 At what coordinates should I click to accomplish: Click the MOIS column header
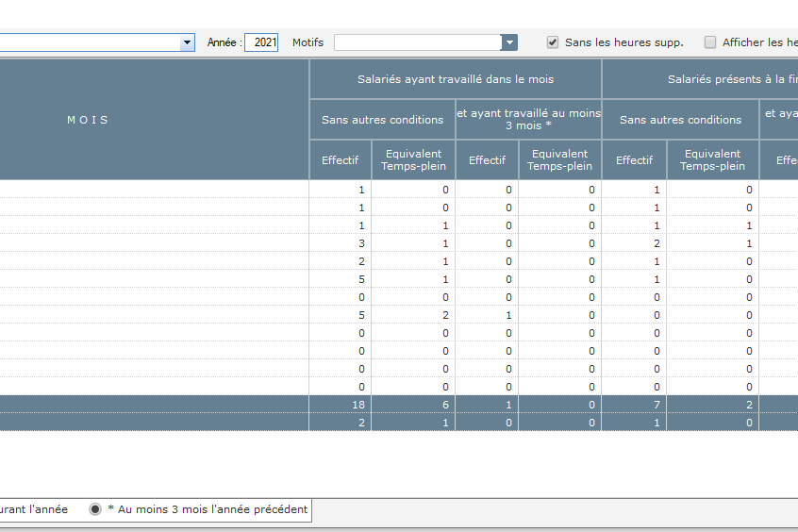point(88,120)
